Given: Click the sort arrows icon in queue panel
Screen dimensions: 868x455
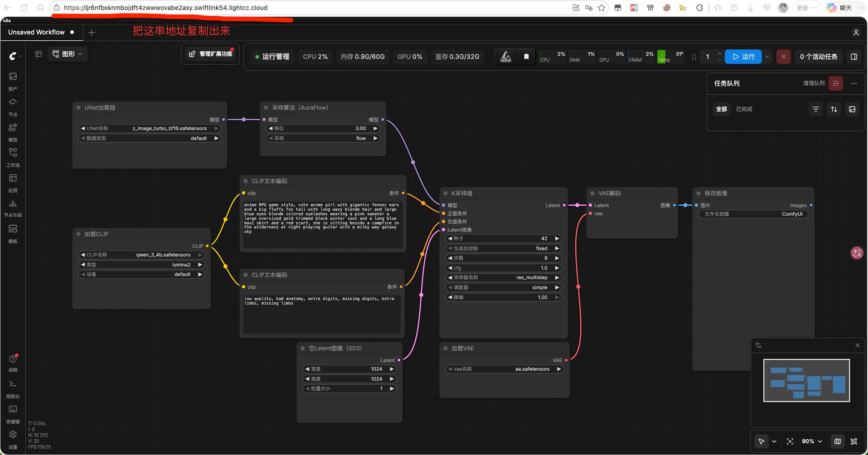Looking at the screenshot, I should (x=834, y=109).
